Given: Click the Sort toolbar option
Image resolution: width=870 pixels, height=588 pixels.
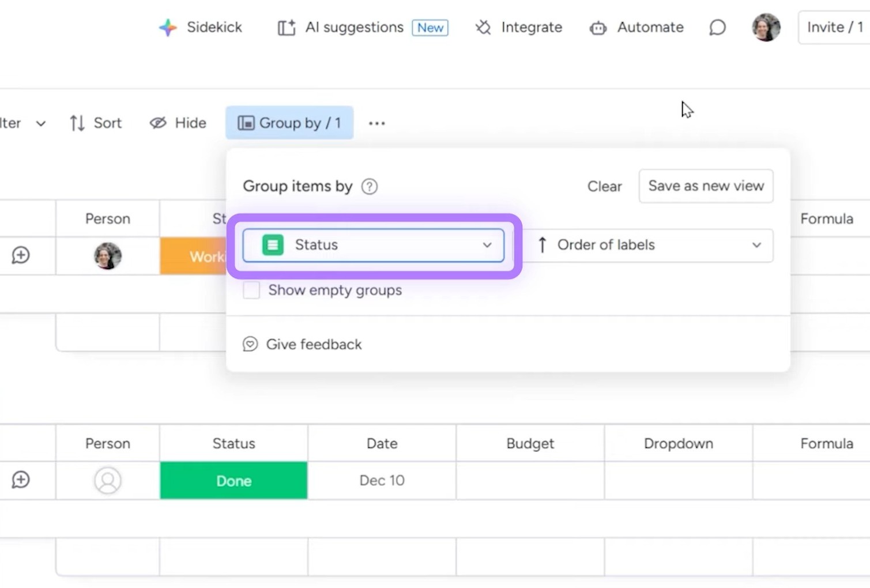Looking at the screenshot, I should [x=96, y=123].
